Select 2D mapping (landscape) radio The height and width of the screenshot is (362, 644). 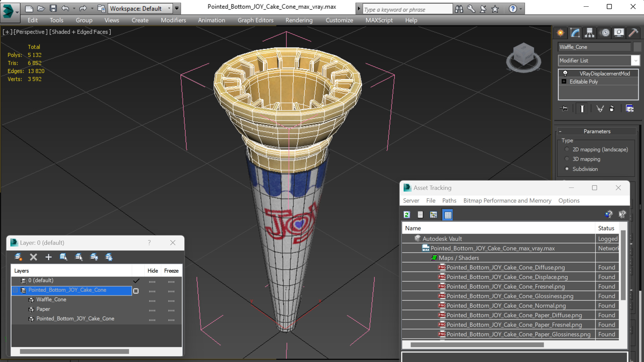(x=567, y=149)
